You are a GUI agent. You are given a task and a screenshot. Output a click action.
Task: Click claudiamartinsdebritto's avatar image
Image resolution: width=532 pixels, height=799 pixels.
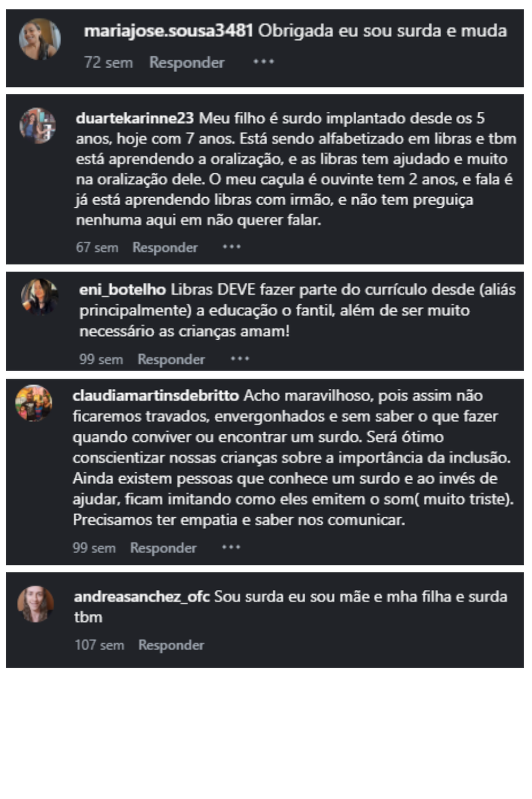click(34, 403)
